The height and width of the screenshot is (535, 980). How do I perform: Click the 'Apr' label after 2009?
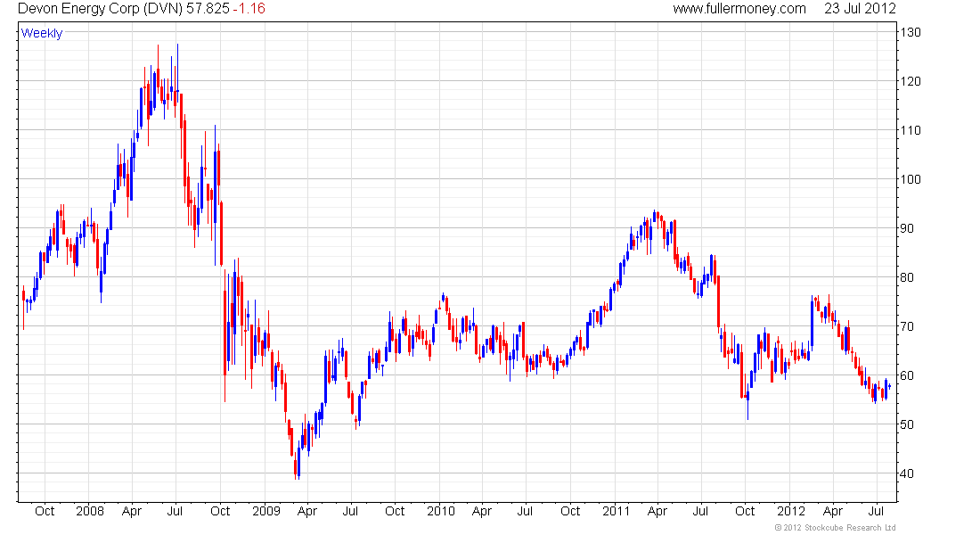tap(306, 511)
